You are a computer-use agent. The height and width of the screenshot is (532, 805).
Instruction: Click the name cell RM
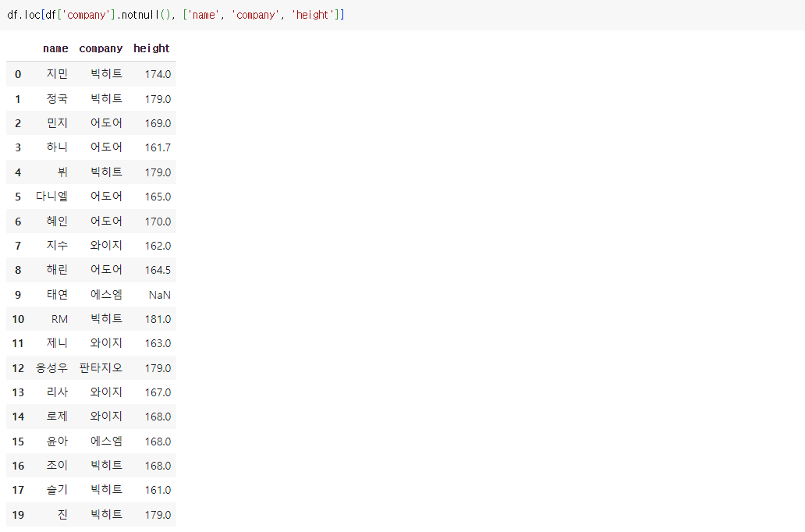click(59, 319)
